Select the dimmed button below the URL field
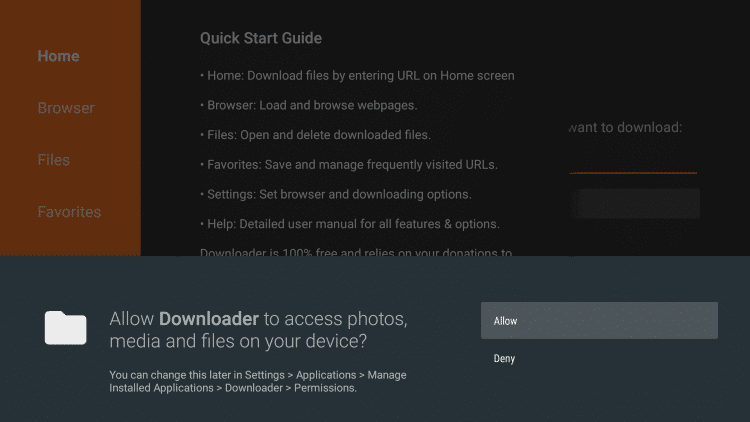This screenshot has height=422, width=750. tap(636, 203)
